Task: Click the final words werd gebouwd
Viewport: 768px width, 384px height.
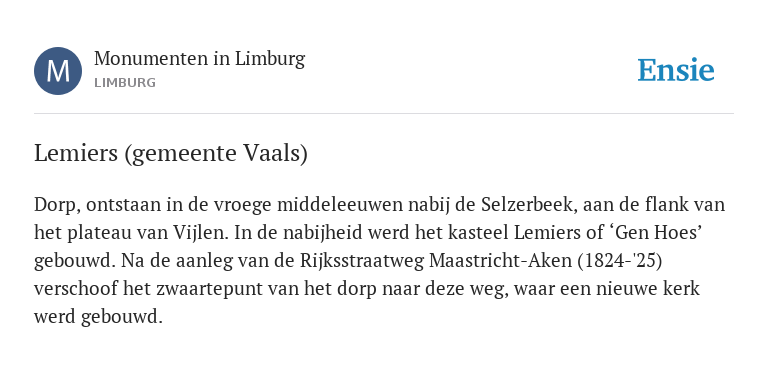Action: (98, 317)
